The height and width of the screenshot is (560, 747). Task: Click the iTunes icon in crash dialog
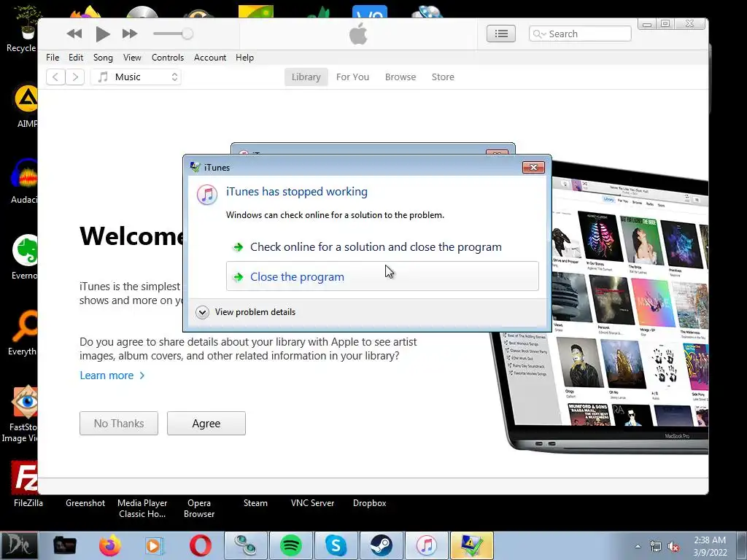pyautogui.click(x=207, y=195)
